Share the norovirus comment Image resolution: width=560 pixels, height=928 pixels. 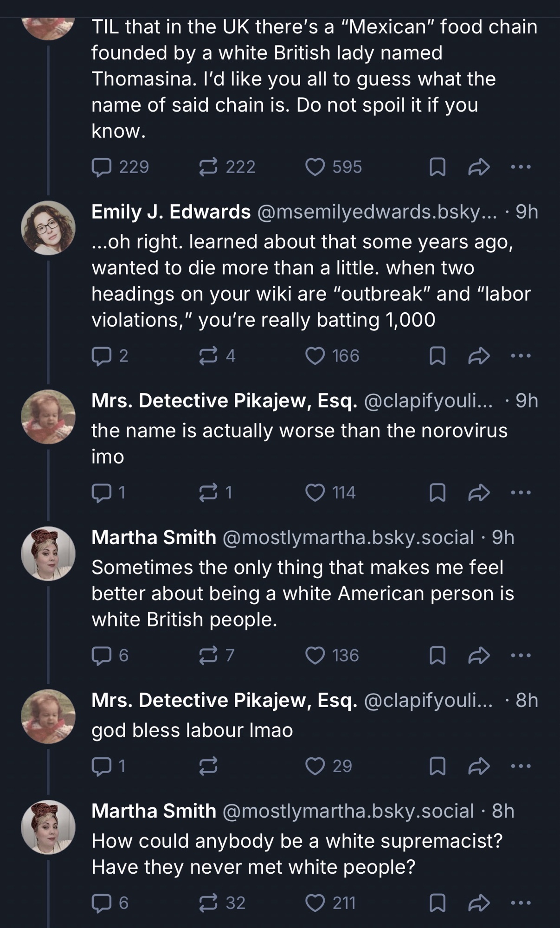click(x=479, y=492)
